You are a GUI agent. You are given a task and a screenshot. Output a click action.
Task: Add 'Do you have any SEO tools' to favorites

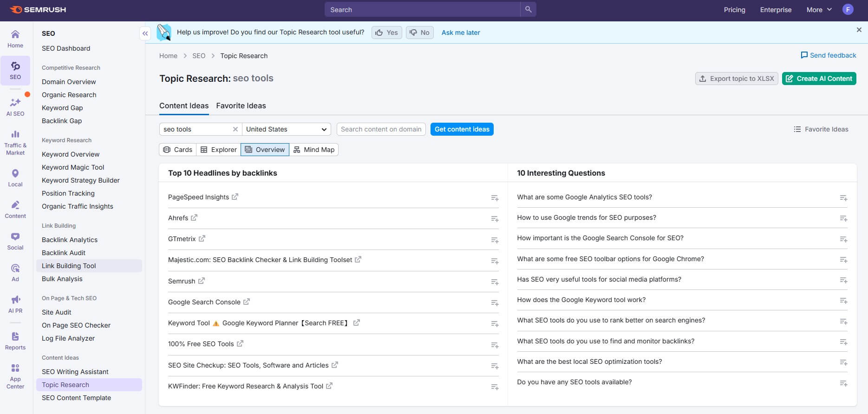[x=843, y=383]
